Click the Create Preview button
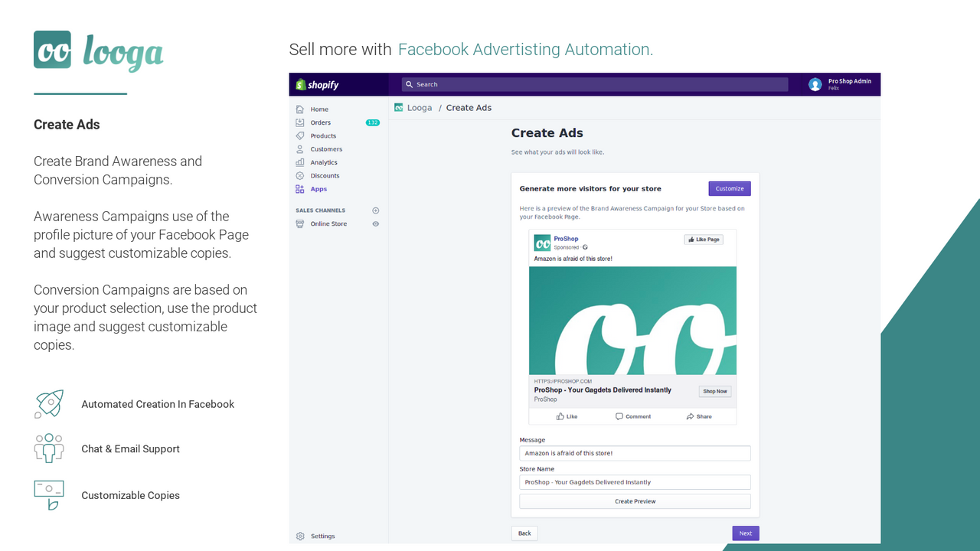The image size is (980, 551). pos(635,501)
